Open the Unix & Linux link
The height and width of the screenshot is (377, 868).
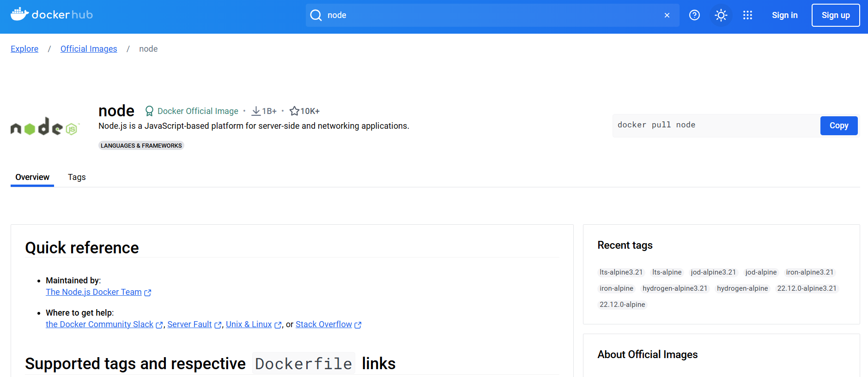pyautogui.click(x=249, y=324)
